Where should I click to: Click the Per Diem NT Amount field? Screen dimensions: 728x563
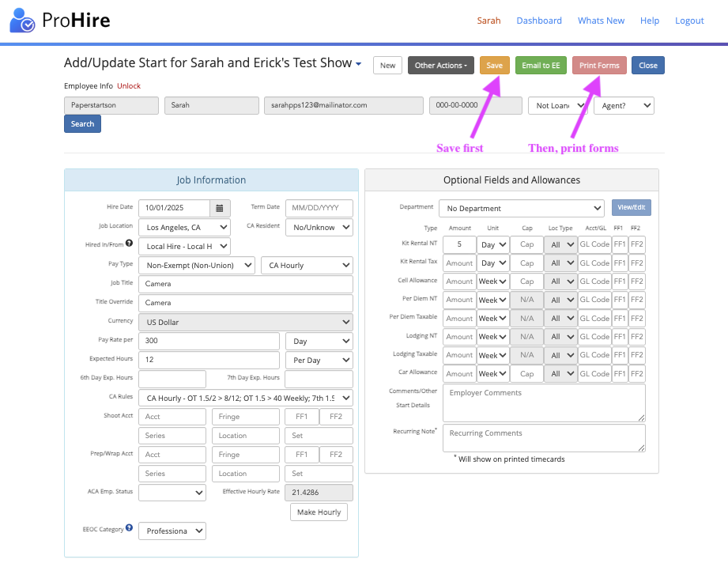point(459,300)
